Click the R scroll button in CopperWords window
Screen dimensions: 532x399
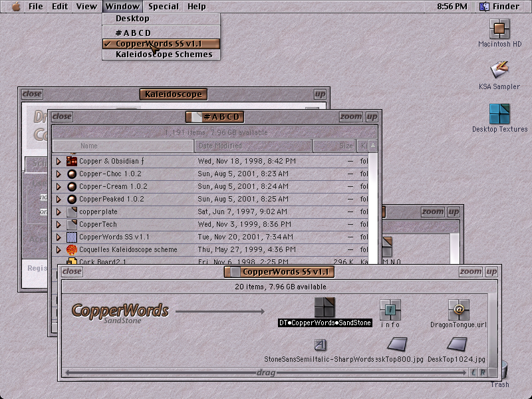tap(483, 372)
